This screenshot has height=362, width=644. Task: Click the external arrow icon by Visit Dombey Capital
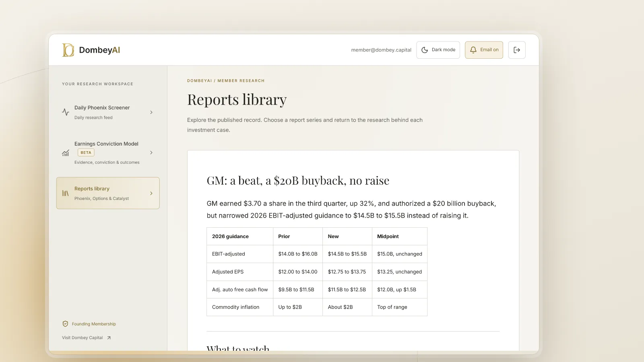(109, 338)
